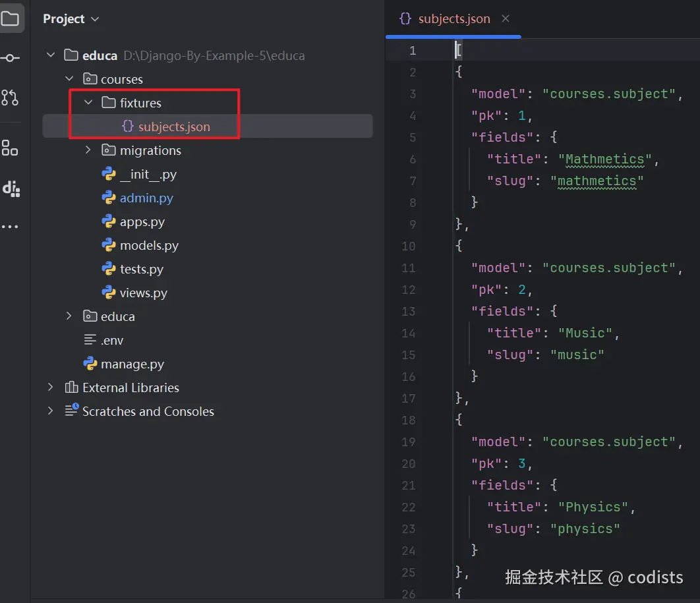
Task: Switch to the subjects.json tab
Action: (453, 19)
